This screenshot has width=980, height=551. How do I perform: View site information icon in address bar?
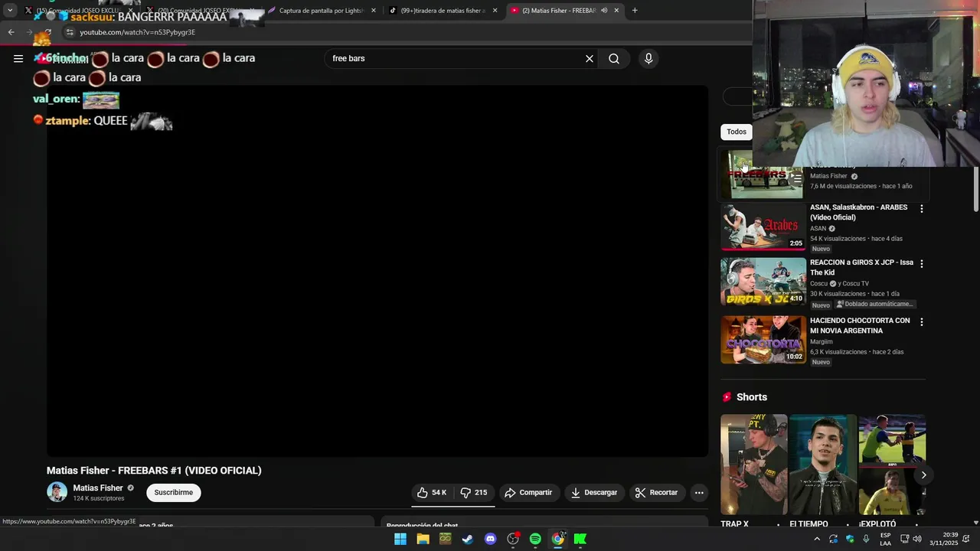click(x=70, y=32)
